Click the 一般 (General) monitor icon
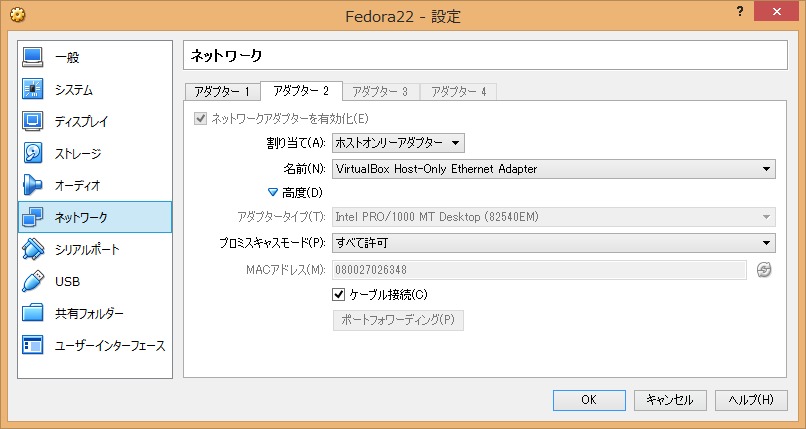This screenshot has width=806, height=429. point(32,57)
